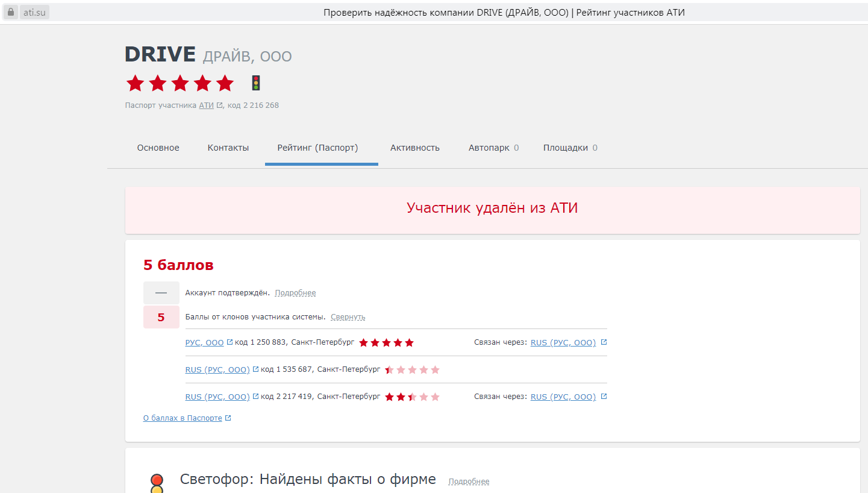Click the five-star rating under DRIVE
Image resolution: width=868 pixels, height=493 pixels.
pos(180,83)
